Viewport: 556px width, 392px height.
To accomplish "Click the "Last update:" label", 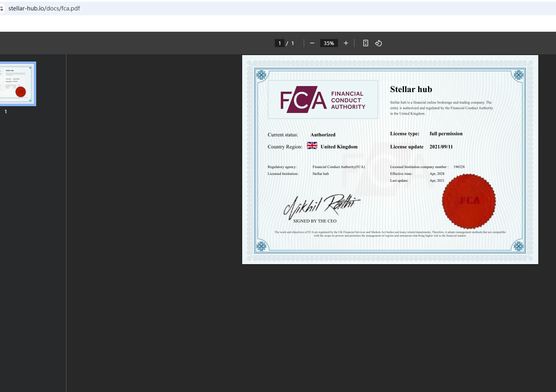I will 399,181.
